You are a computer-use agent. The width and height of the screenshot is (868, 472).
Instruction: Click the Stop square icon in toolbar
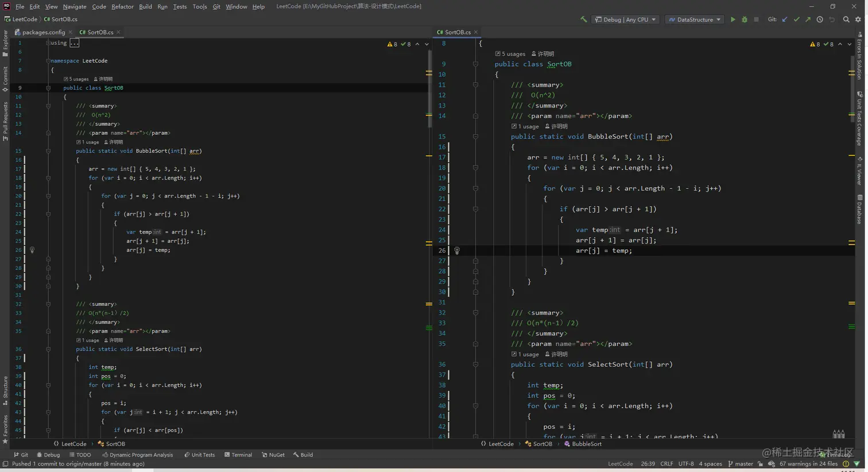(x=756, y=20)
